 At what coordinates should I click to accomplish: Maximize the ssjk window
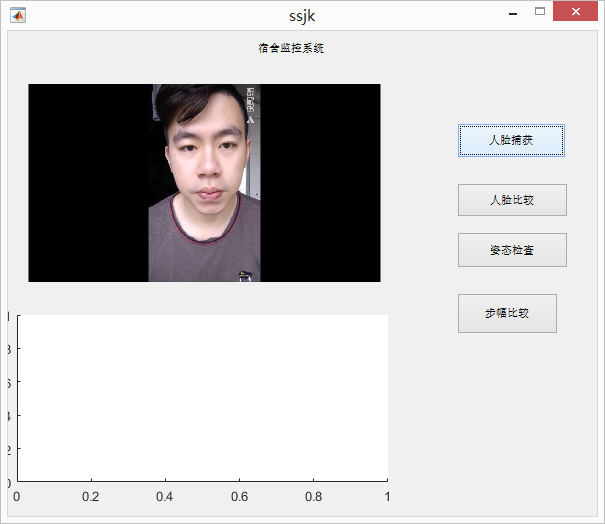[x=540, y=13]
